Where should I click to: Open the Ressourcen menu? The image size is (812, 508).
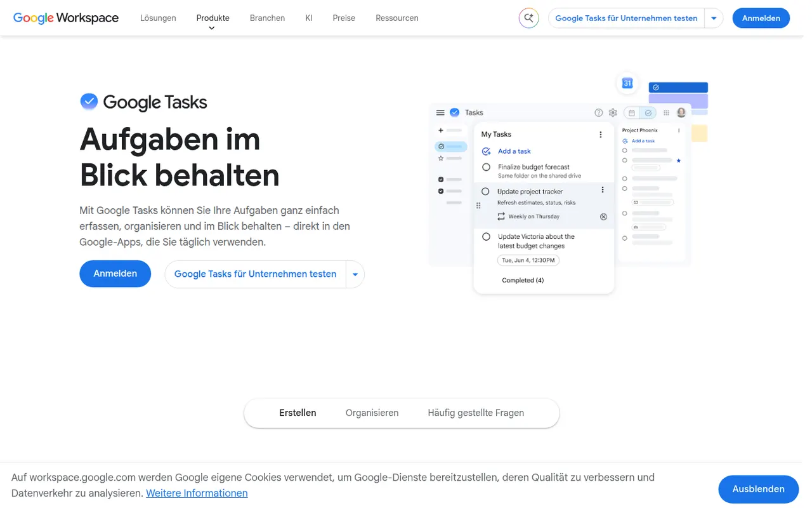point(397,18)
